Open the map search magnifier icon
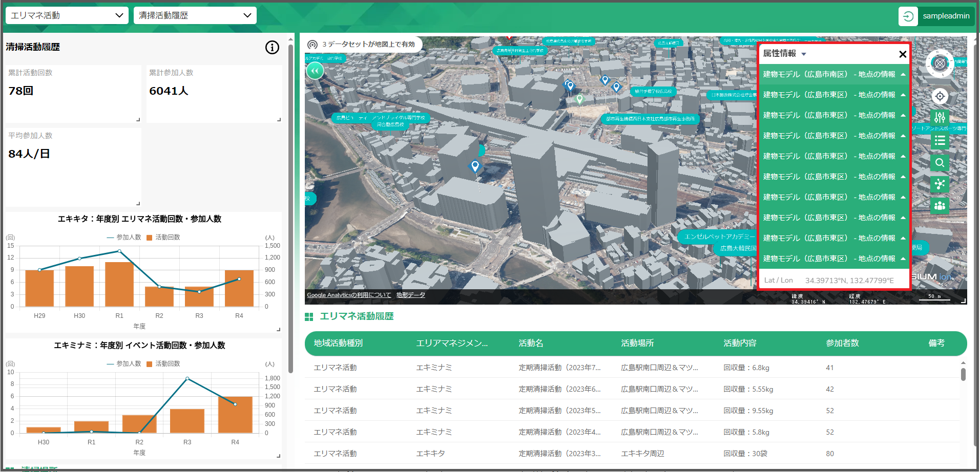This screenshot has height=472, width=980. [940, 163]
